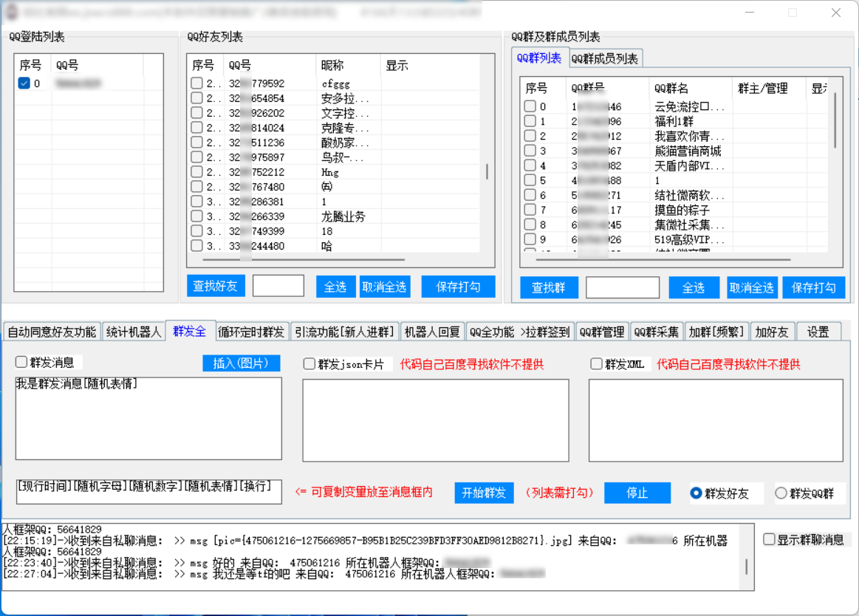Select the 群发好友 radio option
Image resolution: width=859 pixels, height=616 pixels.
696,493
